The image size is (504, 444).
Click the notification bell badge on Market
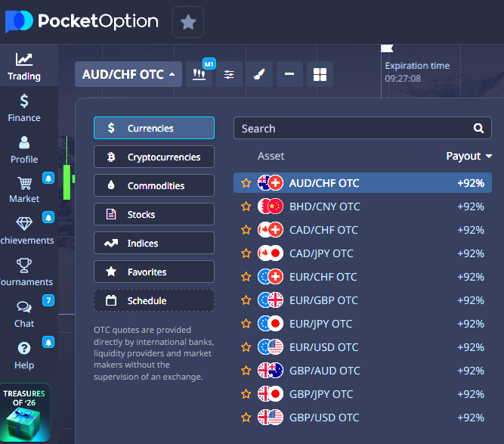tap(48, 178)
